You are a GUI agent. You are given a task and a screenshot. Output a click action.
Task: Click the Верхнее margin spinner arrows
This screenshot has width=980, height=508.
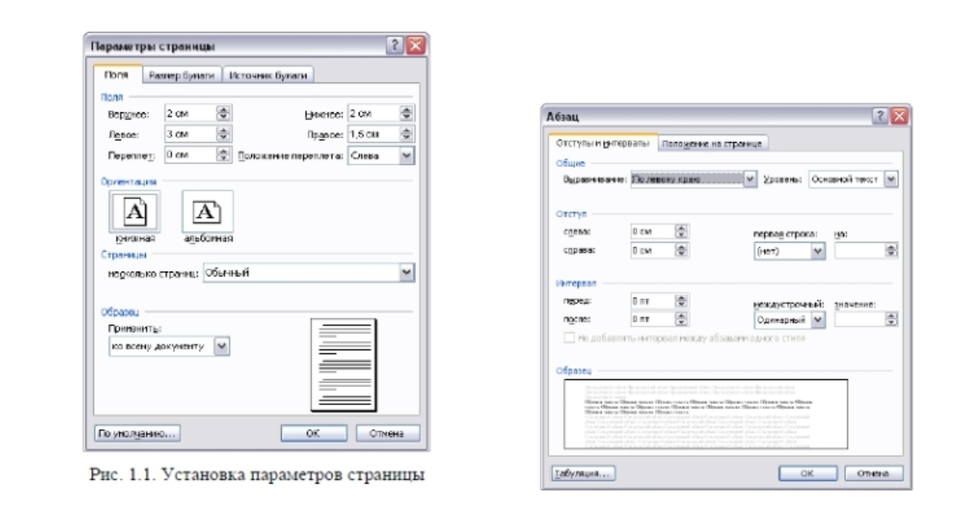point(224,113)
